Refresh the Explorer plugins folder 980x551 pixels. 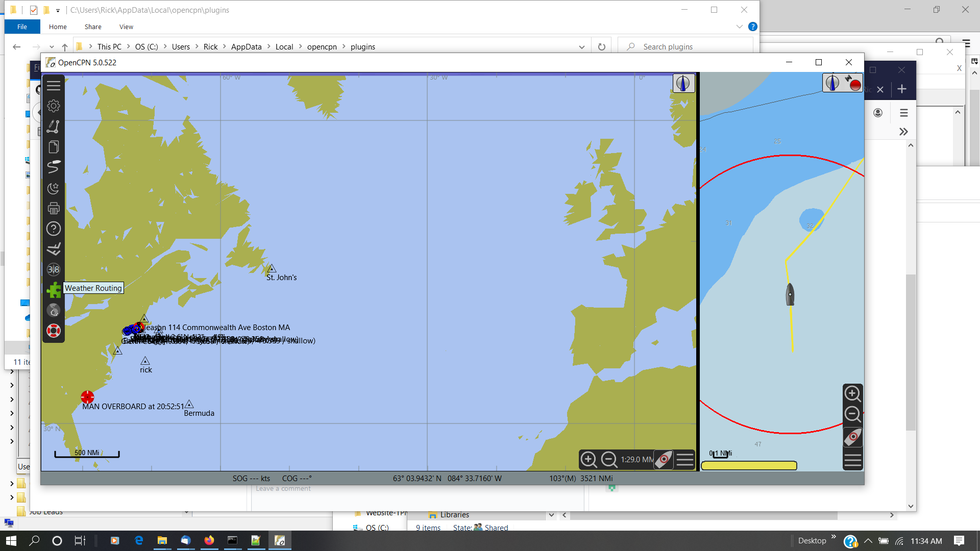[602, 47]
